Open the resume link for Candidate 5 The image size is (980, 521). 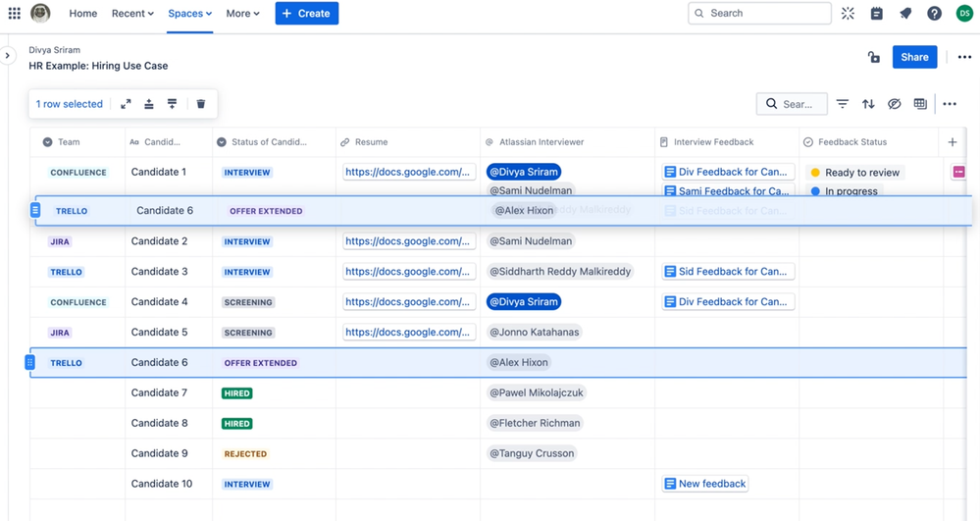point(409,332)
